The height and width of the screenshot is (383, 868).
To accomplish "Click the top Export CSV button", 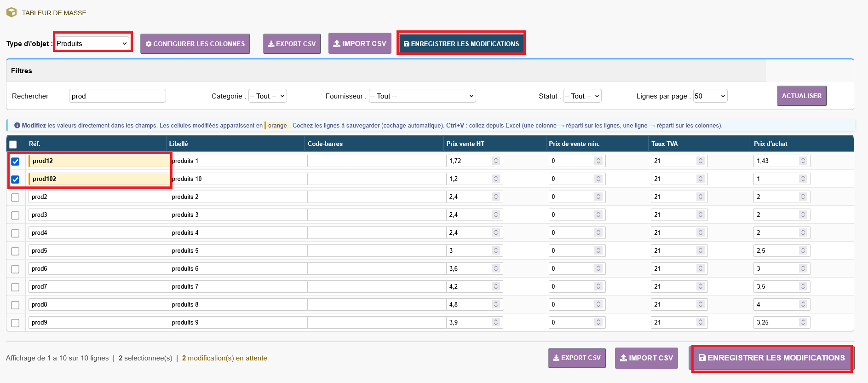I will click(x=292, y=44).
